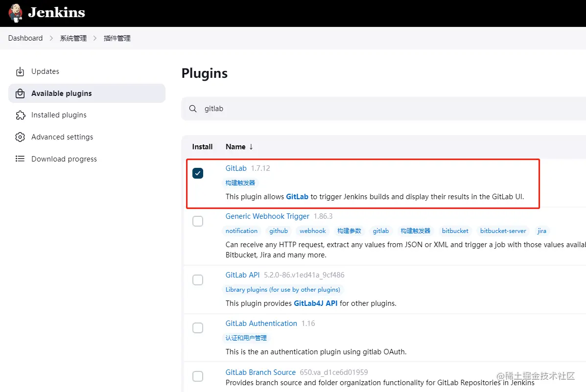Viewport: 586px width, 392px height.
Task: Select Available plugins in sidebar
Action: point(87,93)
